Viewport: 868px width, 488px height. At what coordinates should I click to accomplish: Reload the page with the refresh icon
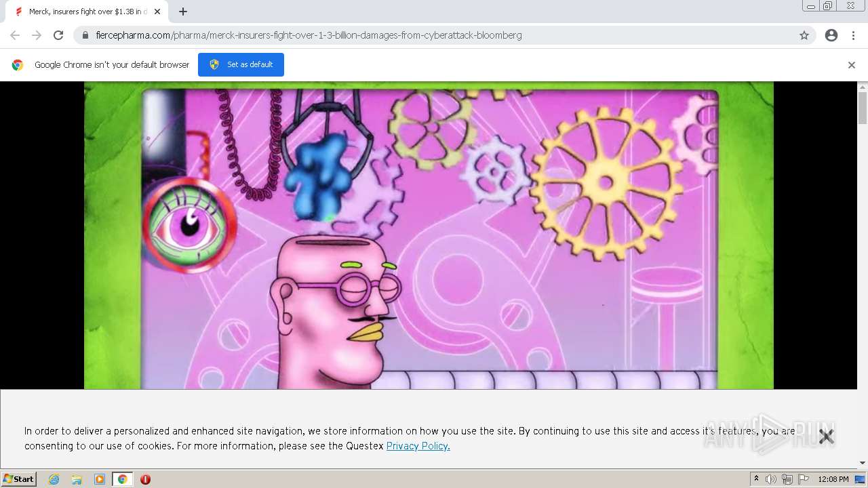point(58,35)
